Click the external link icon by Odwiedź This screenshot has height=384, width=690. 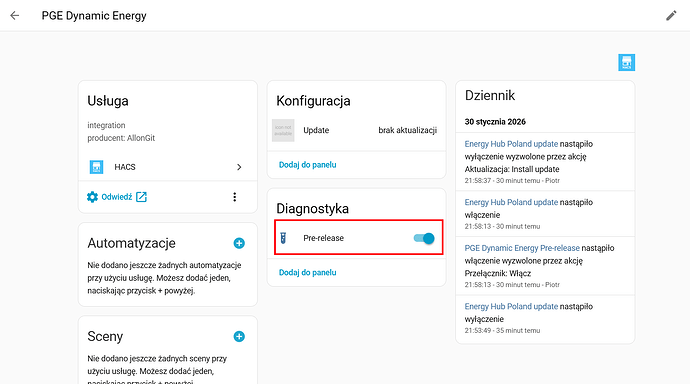(141, 197)
